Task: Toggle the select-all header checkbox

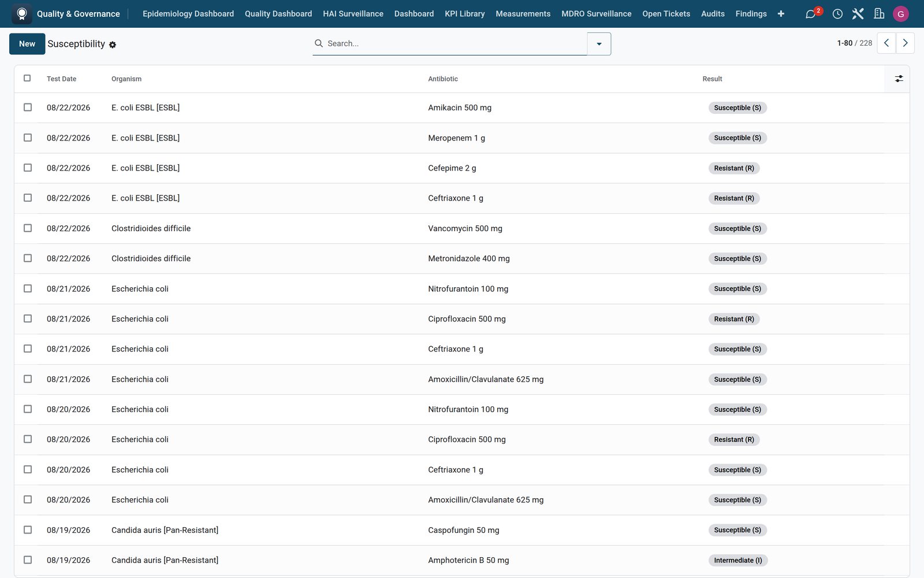Action: pyautogui.click(x=27, y=78)
